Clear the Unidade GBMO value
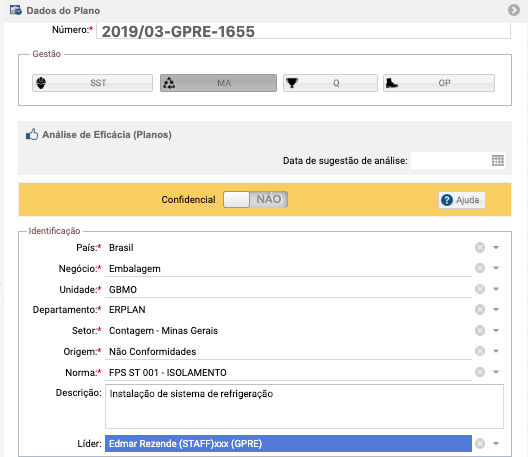528x457 pixels. pyautogui.click(x=480, y=289)
